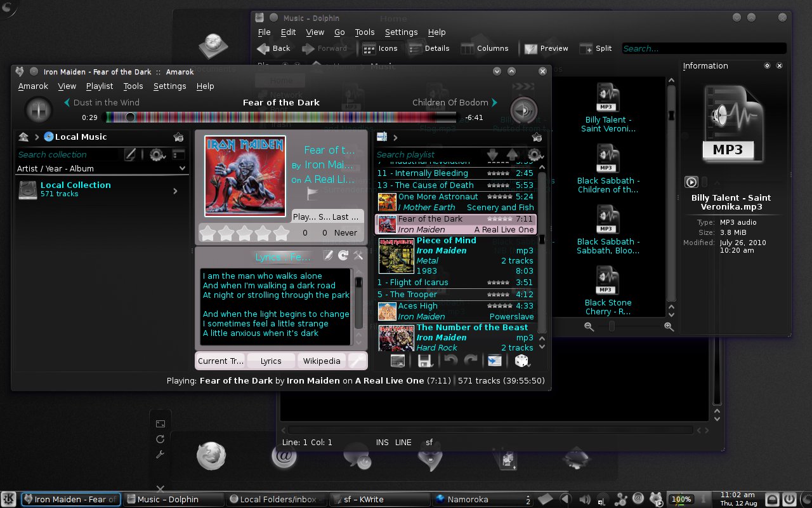812x508 pixels.
Task: Reload lyrics with the refresh icon
Action: click(343, 255)
